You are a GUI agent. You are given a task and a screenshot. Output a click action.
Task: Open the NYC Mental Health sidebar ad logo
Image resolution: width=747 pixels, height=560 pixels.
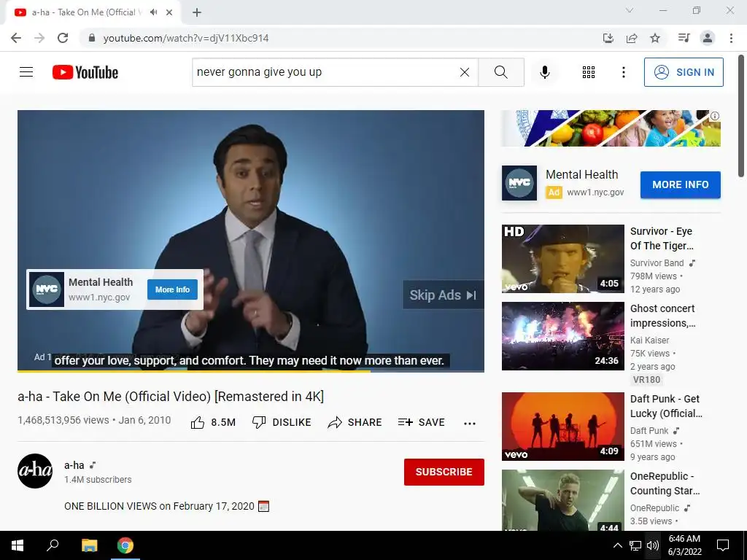(519, 183)
